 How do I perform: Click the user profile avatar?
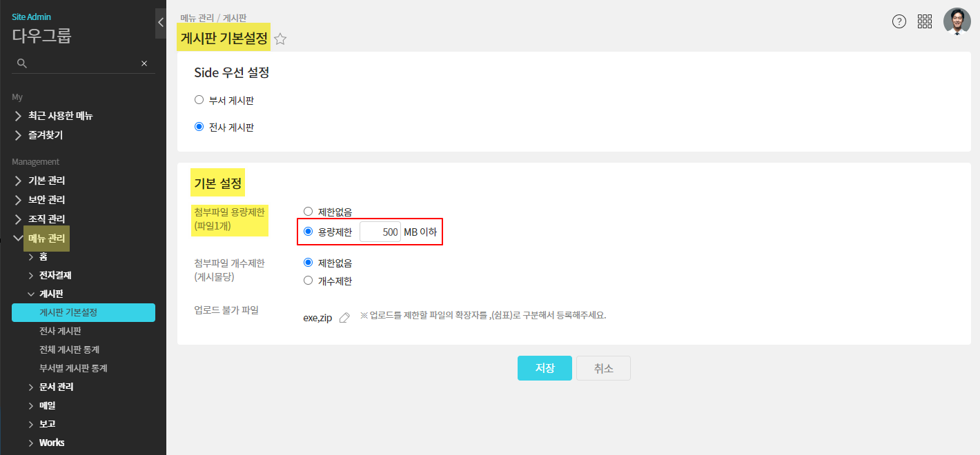(957, 21)
